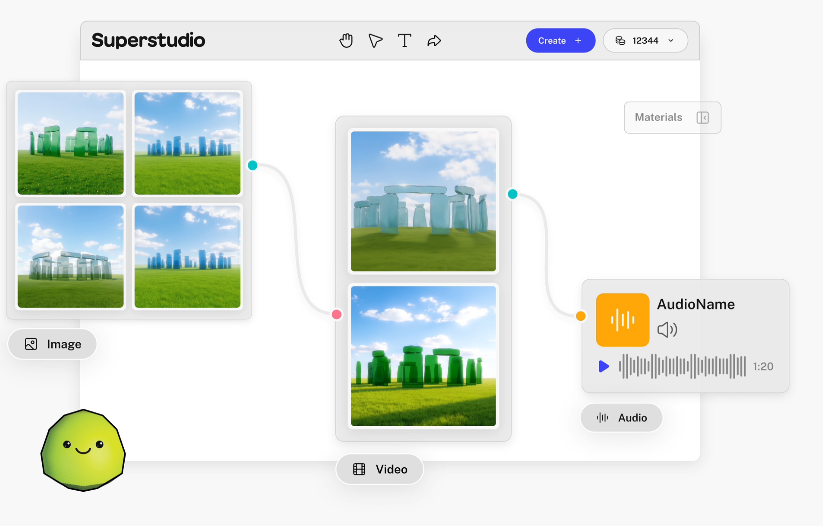Toggle the audio speaker volume icon
The image size is (823, 526).
[x=667, y=330]
